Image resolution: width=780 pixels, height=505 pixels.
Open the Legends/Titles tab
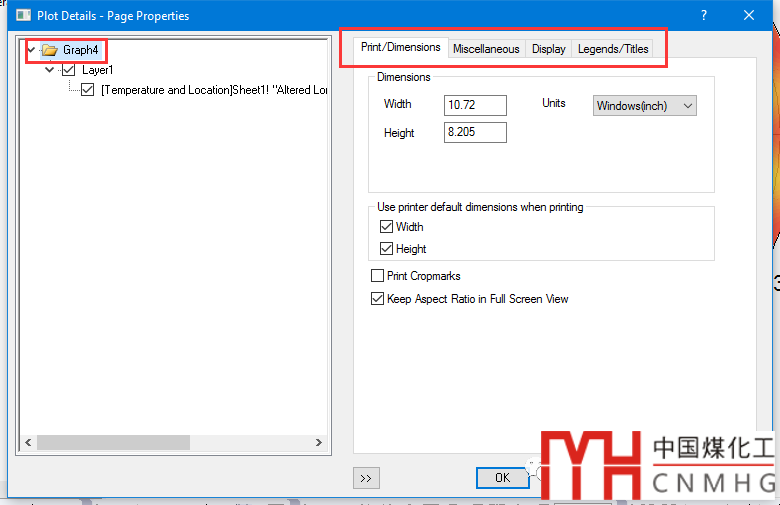click(613, 49)
